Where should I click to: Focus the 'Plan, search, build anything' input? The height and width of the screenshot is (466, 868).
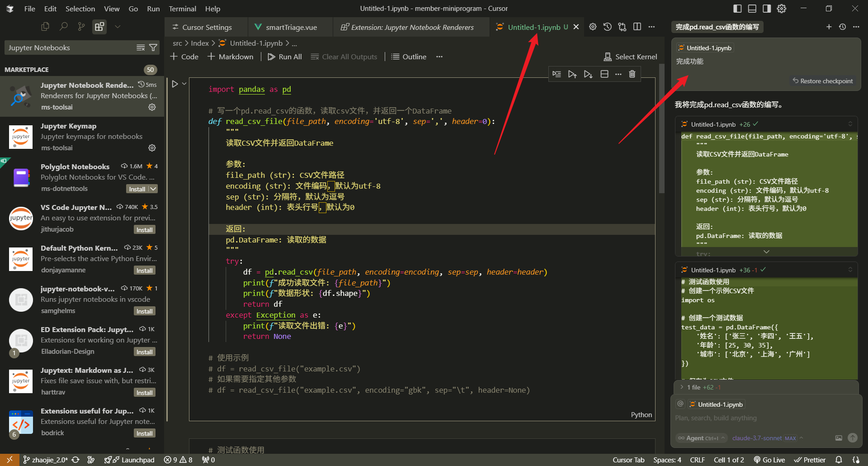pos(766,418)
